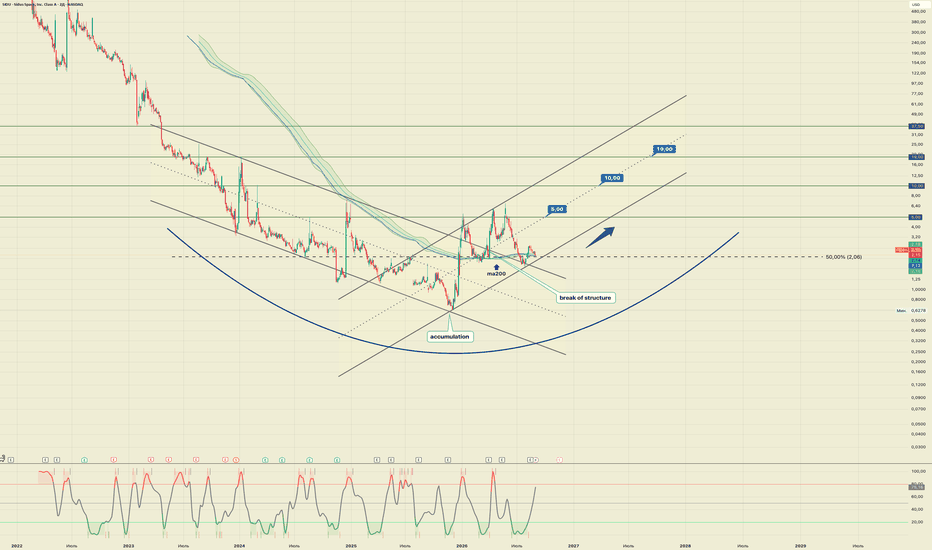Open the first green event marker

tap(84, 460)
